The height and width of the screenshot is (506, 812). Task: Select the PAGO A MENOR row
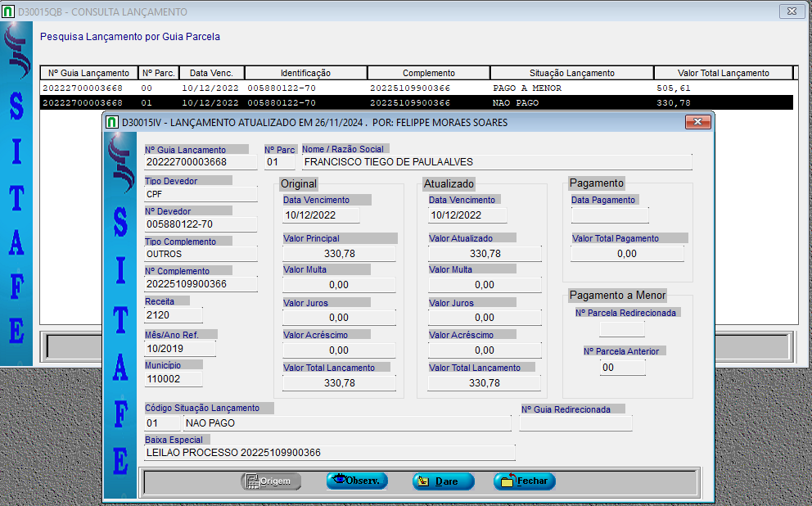[416, 88]
